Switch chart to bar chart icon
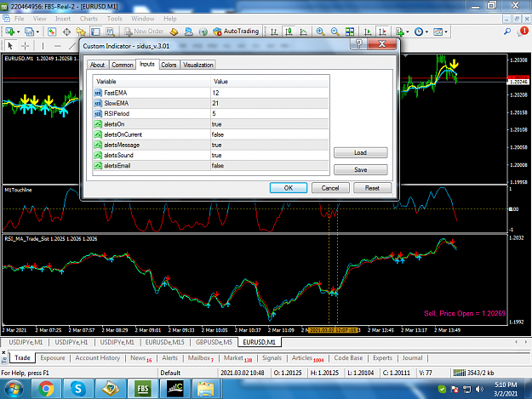532x399 pixels. [274, 31]
